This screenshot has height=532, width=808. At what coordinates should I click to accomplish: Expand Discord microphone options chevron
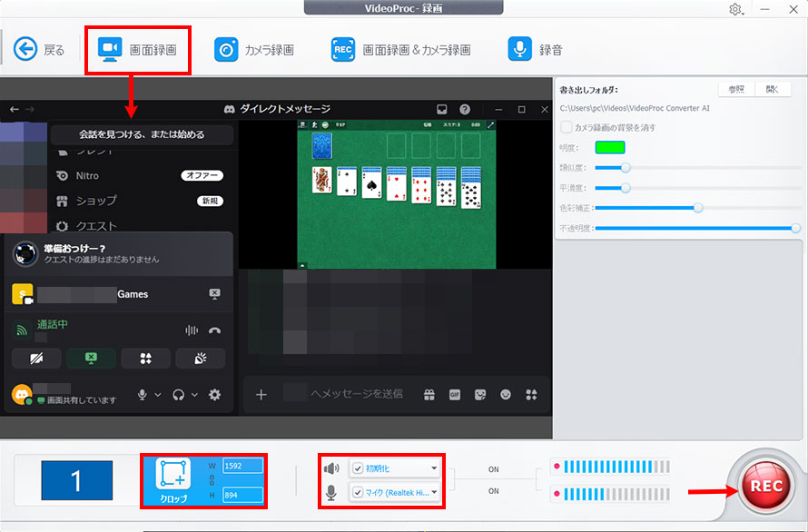click(158, 395)
